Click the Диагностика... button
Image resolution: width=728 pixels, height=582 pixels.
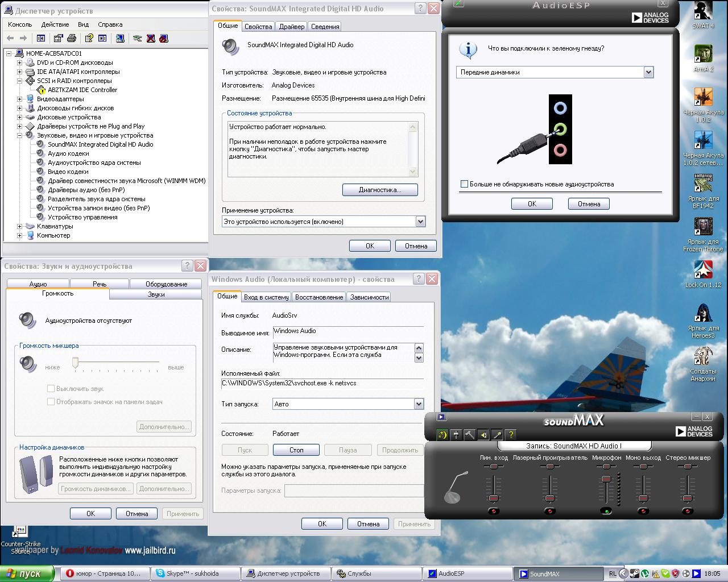380,190
